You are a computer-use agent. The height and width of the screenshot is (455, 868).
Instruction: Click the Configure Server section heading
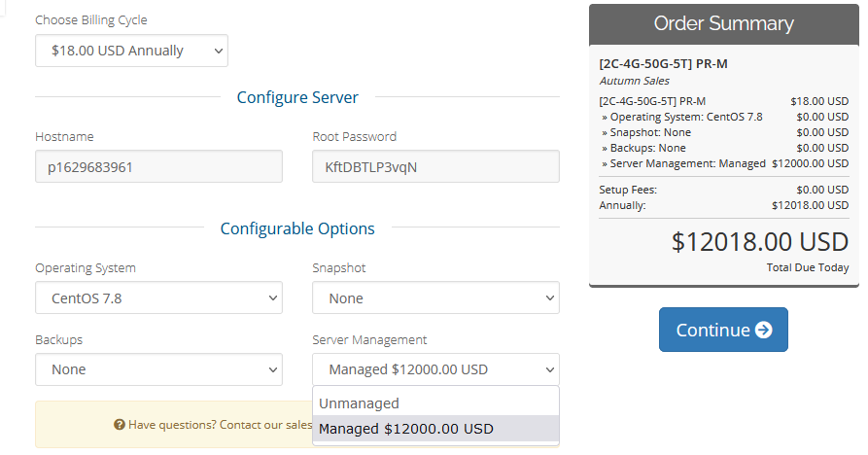pyautogui.click(x=297, y=97)
